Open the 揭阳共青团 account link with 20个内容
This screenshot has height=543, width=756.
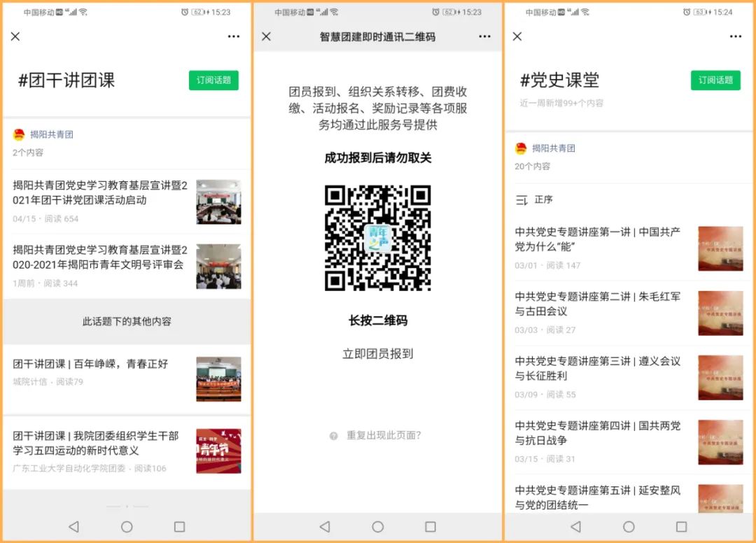(554, 148)
